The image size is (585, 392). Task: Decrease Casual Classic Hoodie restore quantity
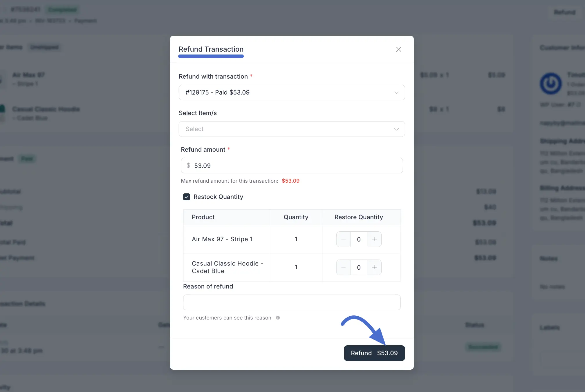[343, 267]
